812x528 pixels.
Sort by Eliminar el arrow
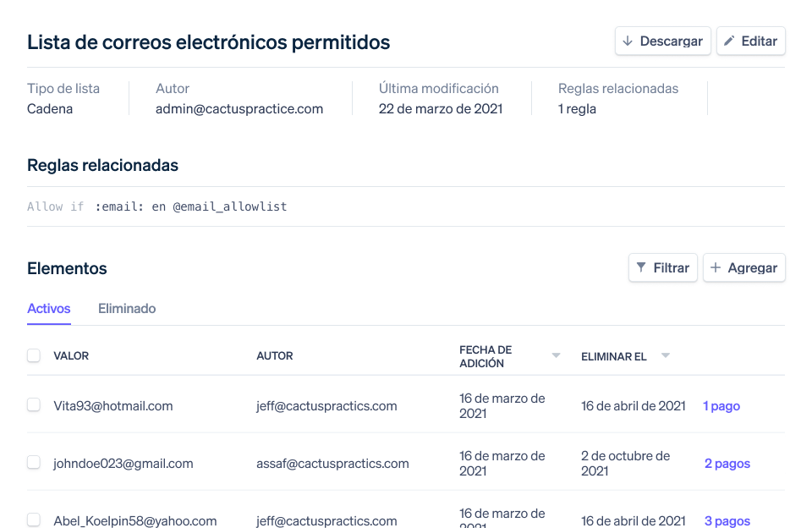pos(666,355)
